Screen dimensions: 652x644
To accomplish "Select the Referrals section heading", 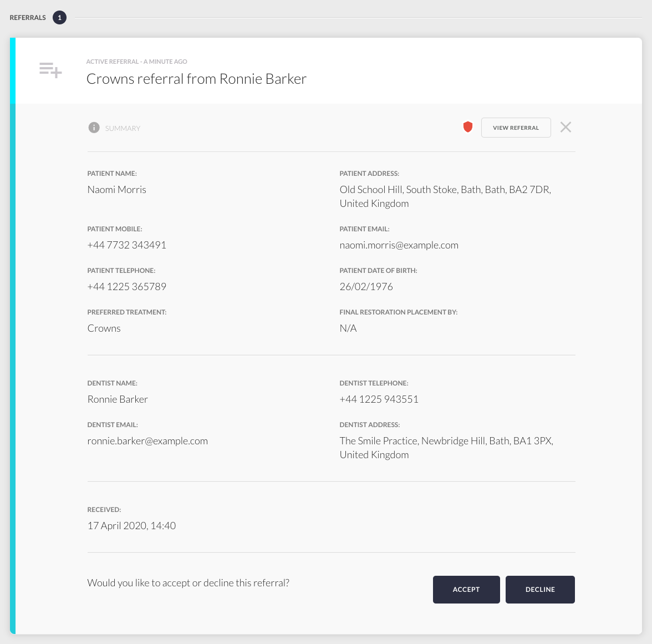I will [28, 18].
